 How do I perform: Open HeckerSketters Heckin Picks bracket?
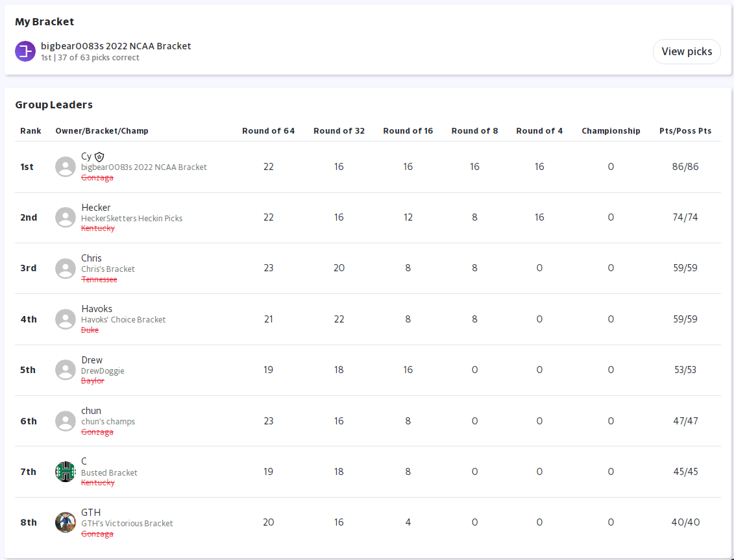point(132,218)
